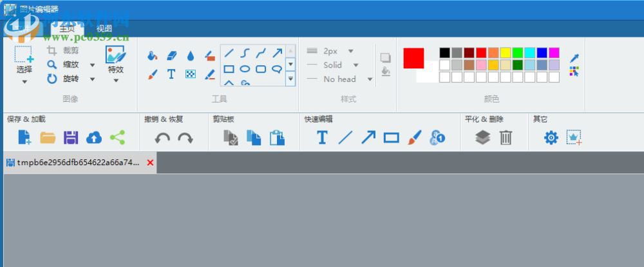Upload with the cloud icon
The height and width of the screenshot is (267, 644).
pyautogui.click(x=94, y=138)
